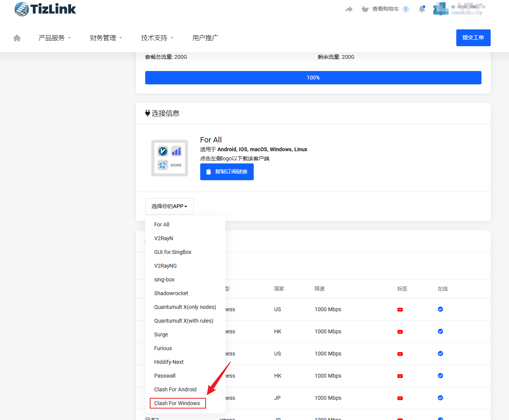Click the share arrow icon in header
509x420 pixels.
coord(349,9)
